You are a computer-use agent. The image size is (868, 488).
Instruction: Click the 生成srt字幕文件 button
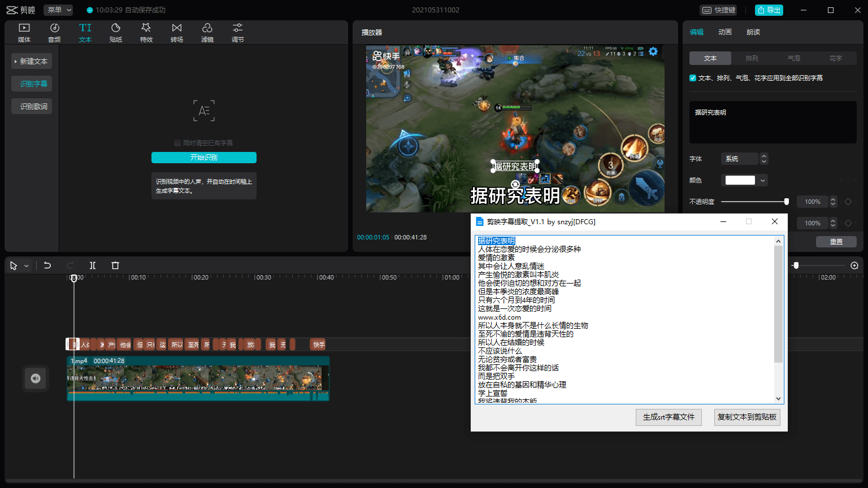669,417
